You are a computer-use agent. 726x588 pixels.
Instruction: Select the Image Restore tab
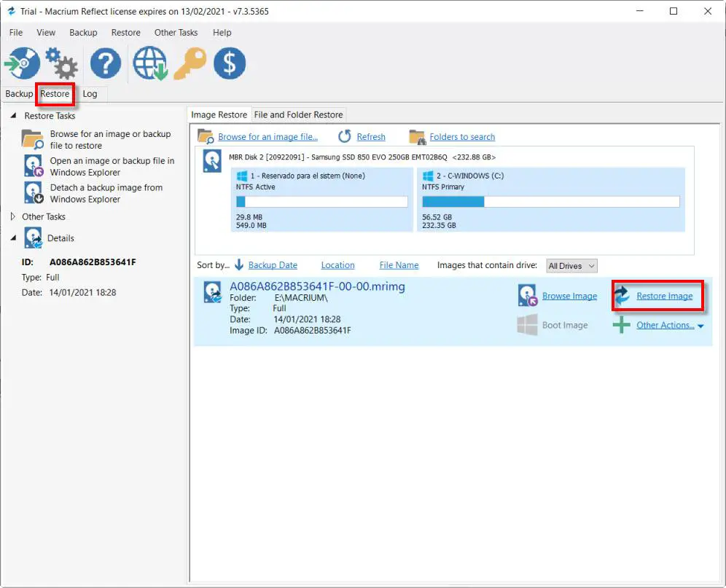tap(219, 114)
